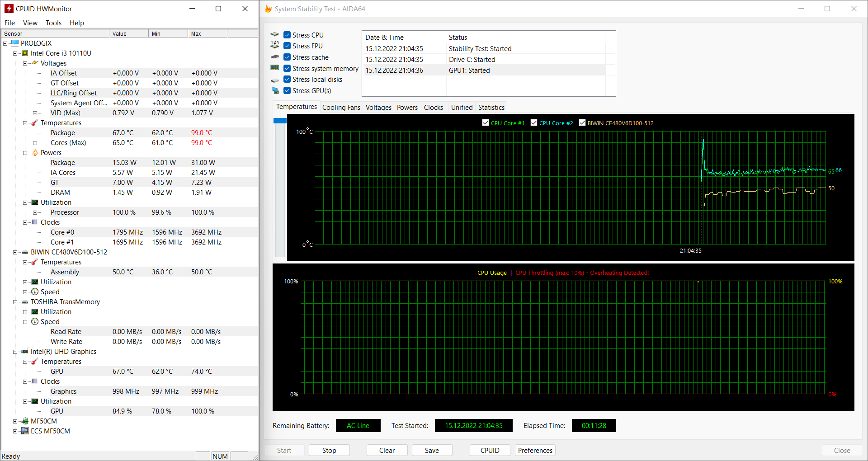Click the Stress CPU chip icon in AIDA64

[x=275, y=34]
